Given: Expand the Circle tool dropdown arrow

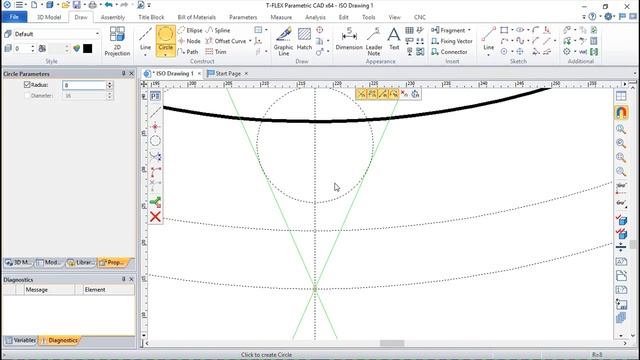Looking at the screenshot, I should click(165, 54).
